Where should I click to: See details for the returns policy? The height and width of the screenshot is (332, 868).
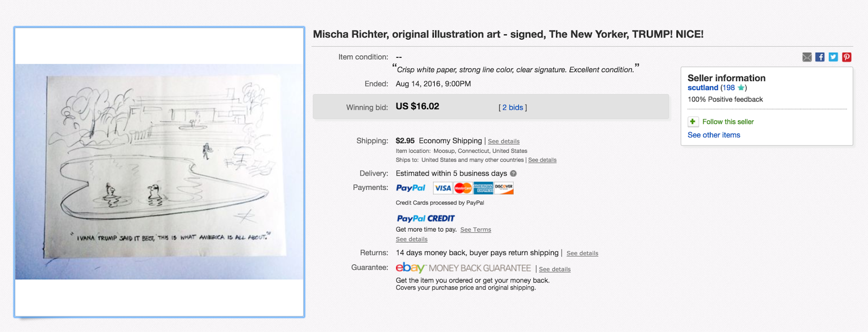pyautogui.click(x=582, y=253)
